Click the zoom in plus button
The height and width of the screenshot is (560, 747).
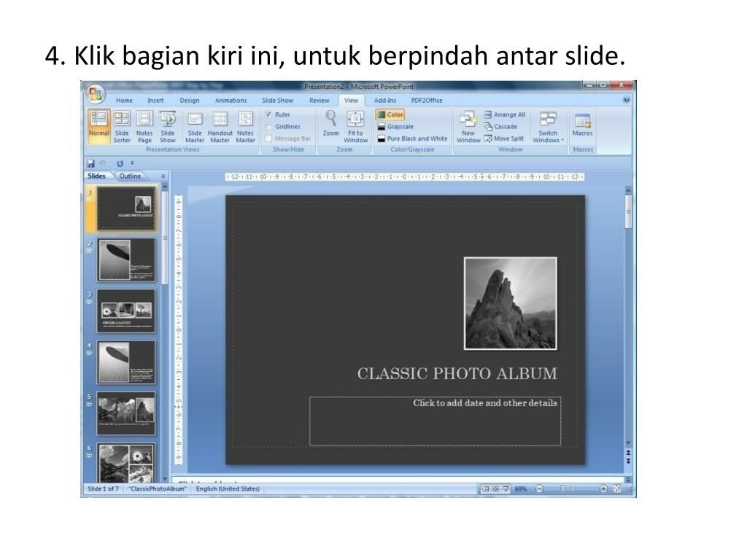(603, 489)
